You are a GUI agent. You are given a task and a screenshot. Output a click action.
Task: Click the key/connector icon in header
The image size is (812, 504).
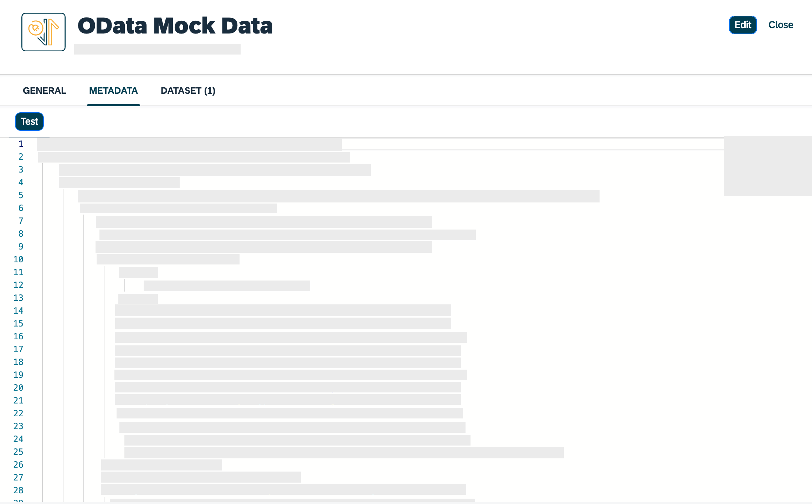click(x=44, y=31)
